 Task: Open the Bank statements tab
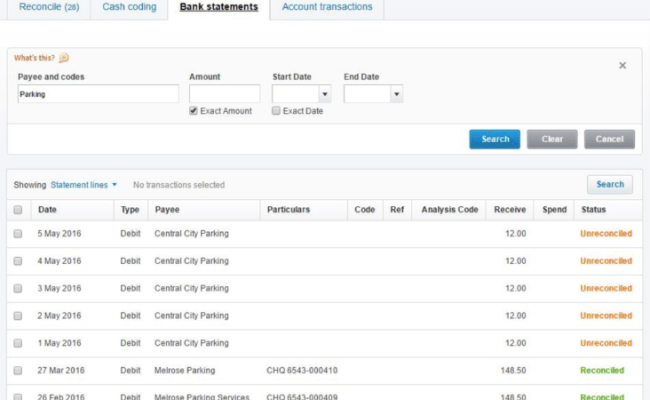tap(219, 7)
